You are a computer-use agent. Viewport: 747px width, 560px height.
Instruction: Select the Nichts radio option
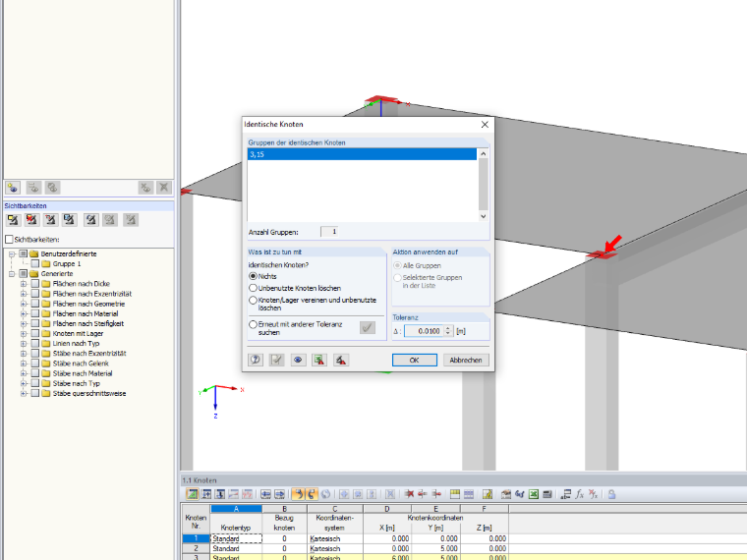[254, 276]
